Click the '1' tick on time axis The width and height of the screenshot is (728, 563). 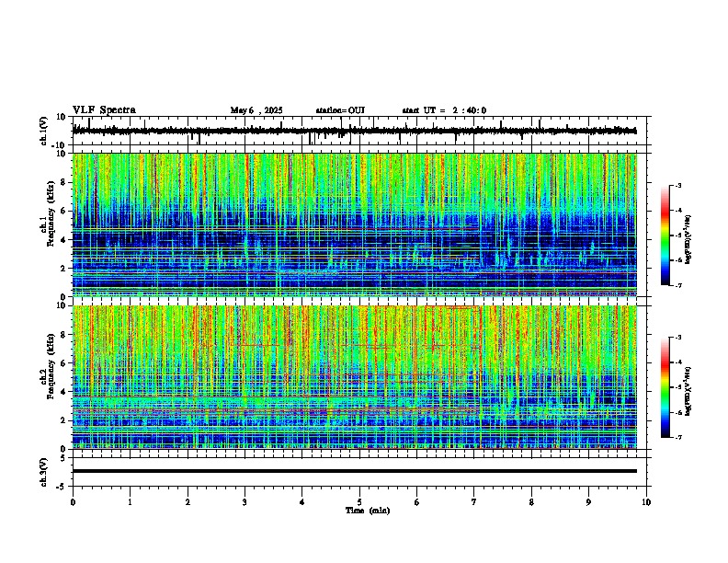(131, 501)
